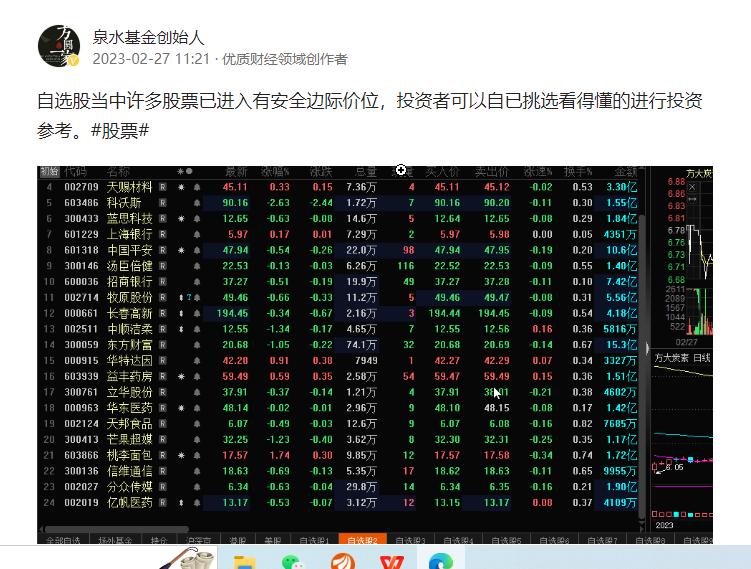Open Microsoft Edge from the taskbar
The width and height of the screenshot is (751, 569).
click(441, 561)
